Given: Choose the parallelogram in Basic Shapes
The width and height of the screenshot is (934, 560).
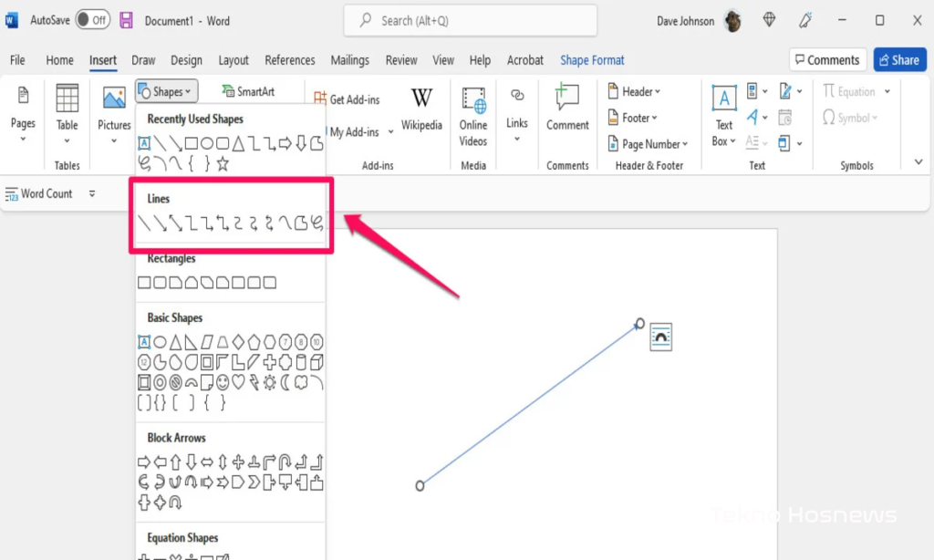Looking at the screenshot, I should pos(207,342).
